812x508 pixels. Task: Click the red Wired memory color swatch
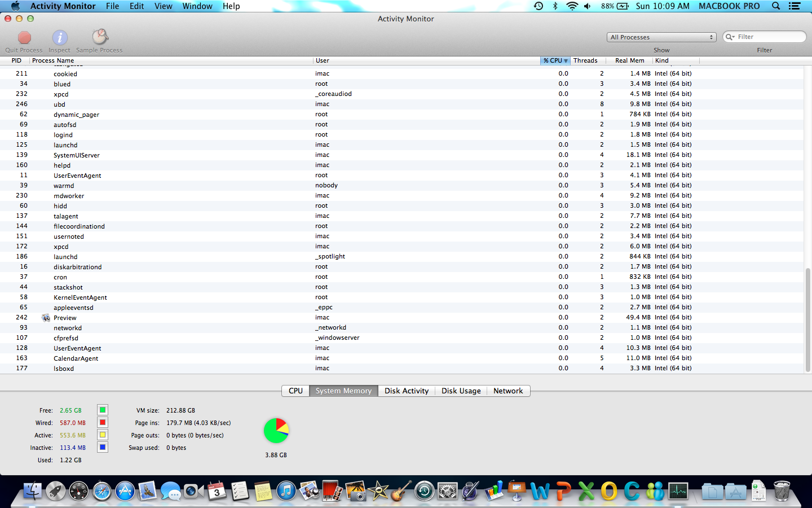pyautogui.click(x=103, y=422)
